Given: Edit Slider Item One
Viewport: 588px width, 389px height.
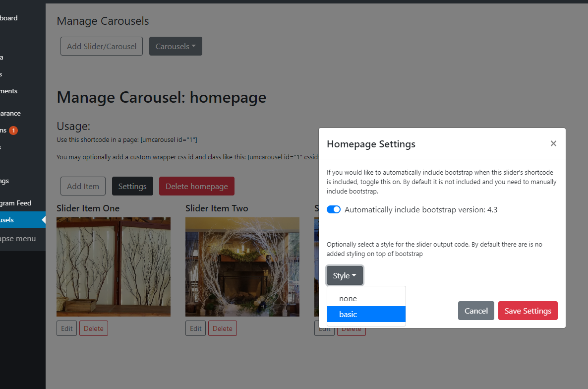Looking at the screenshot, I should (x=67, y=328).
